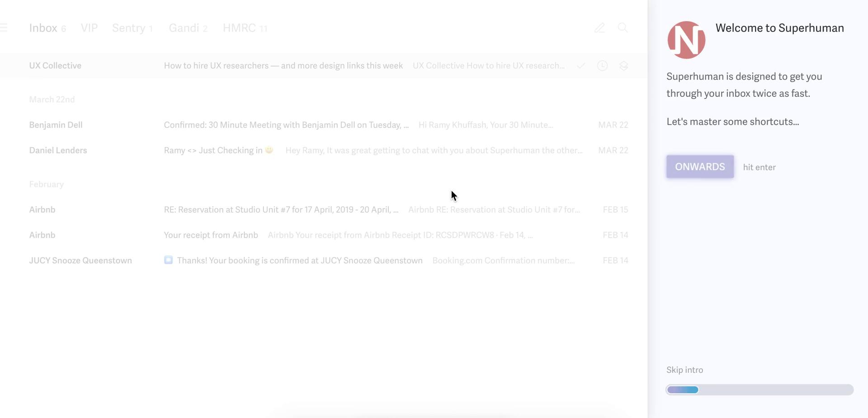868x418 pixels.
Task: Click the February section header
Action: pyautogui.click(x=47, y=184)
